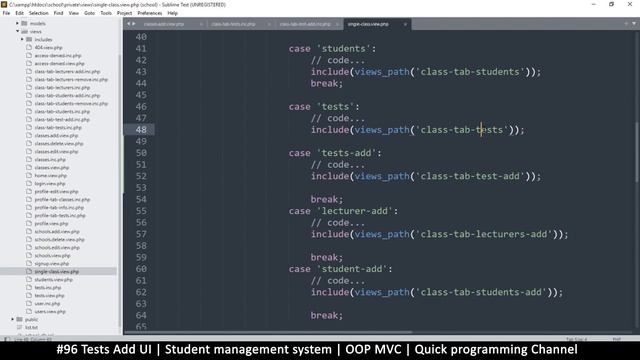640x360 pixels.
Task: Open tests.view.php in the sidebar
Action: click(49, 295)
